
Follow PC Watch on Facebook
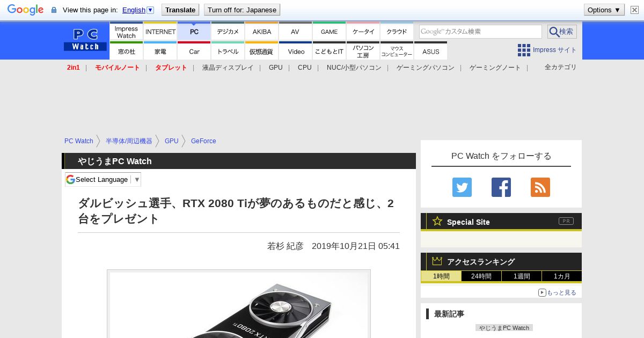tap(501, 187)
